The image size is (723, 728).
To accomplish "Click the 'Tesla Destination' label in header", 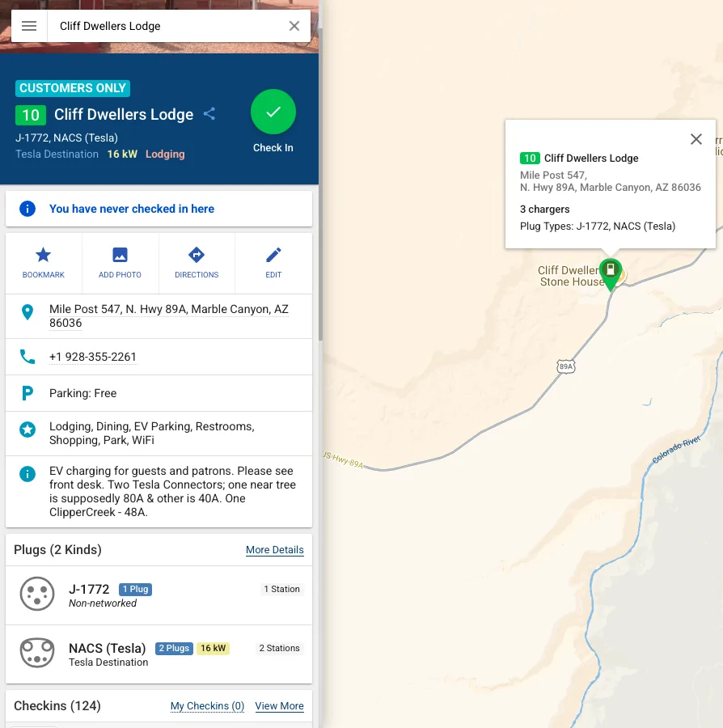I will (x=57, y=154).
